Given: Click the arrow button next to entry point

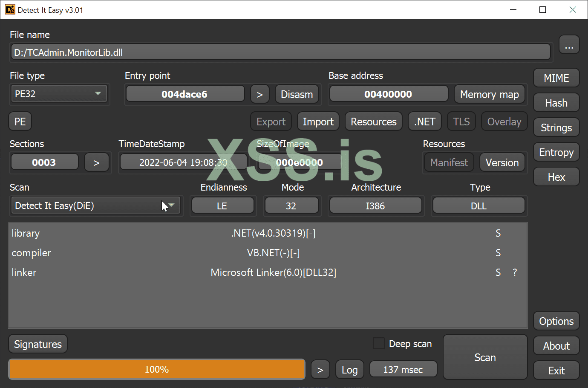Looking at the screenshot, I should click(259, 94).
